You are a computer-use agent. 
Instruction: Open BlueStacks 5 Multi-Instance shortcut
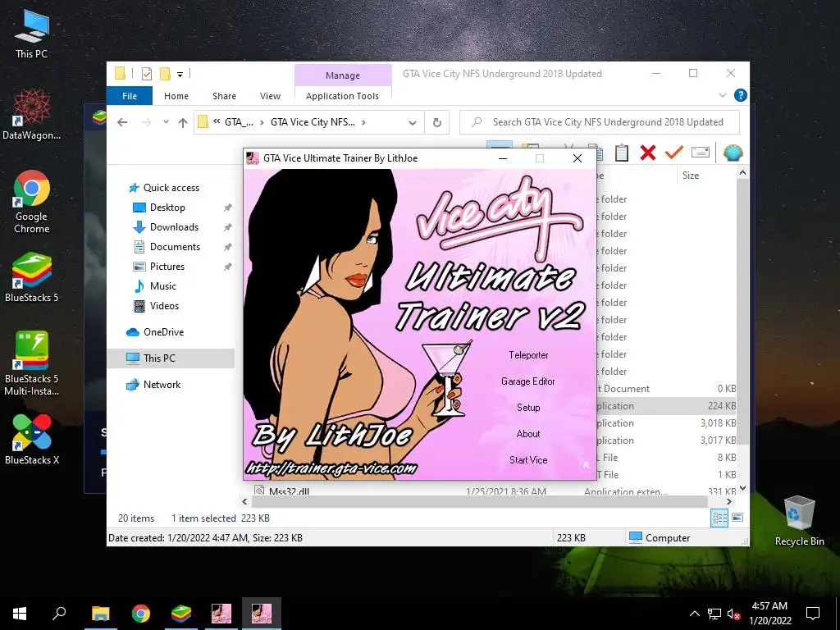tap(32, 363)
